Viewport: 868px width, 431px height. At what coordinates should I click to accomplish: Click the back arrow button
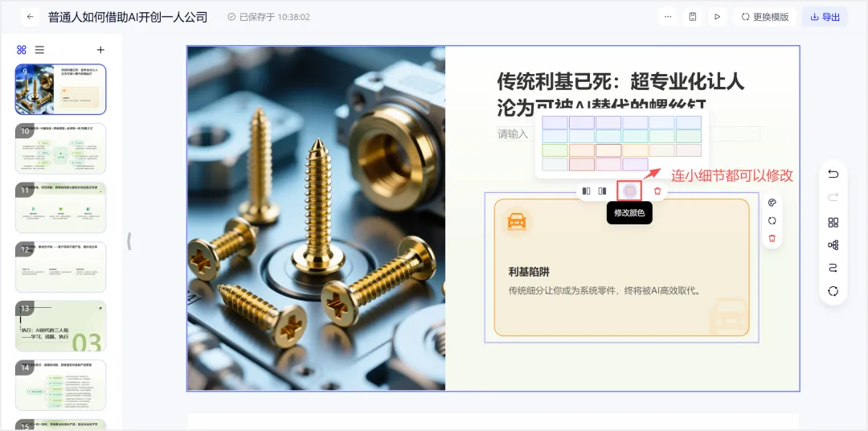(x=30, y=17)
